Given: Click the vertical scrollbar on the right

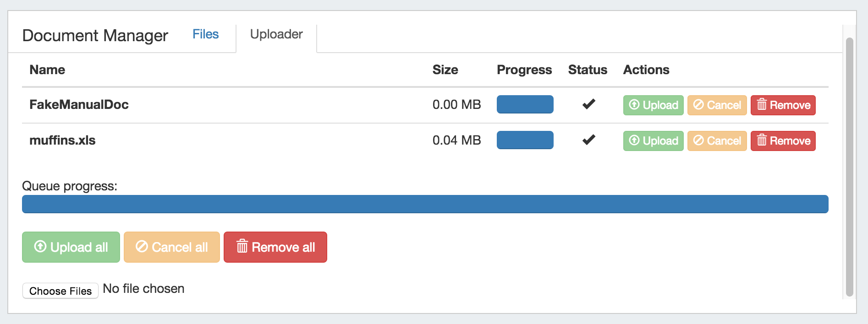Looking at the screenshot, I should (849, 167).
